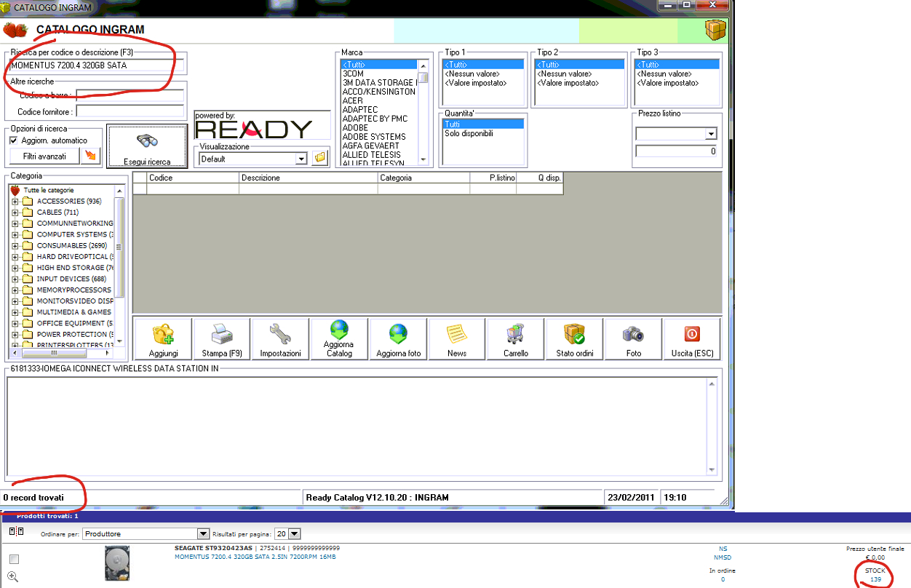
Task: Select <Nessun valore> in Tipo 3
Action: [666, 73]
